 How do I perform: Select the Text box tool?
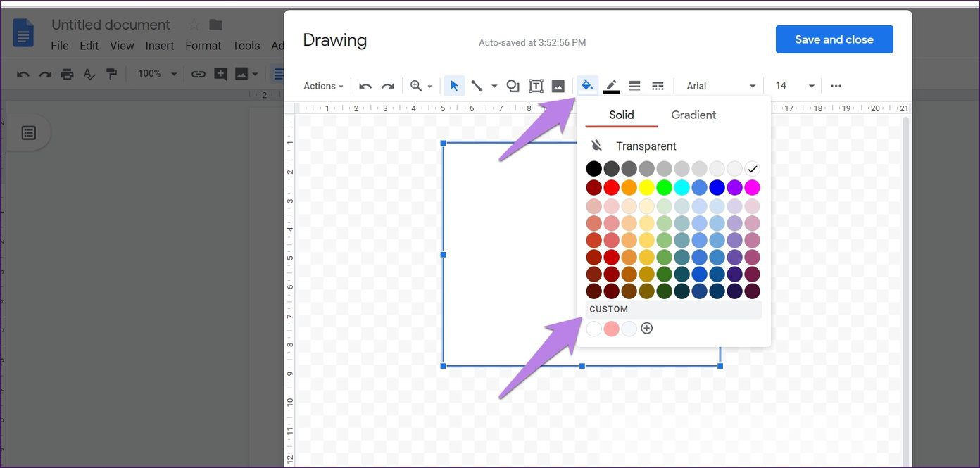pyautogui.click(x=536, y=86)
